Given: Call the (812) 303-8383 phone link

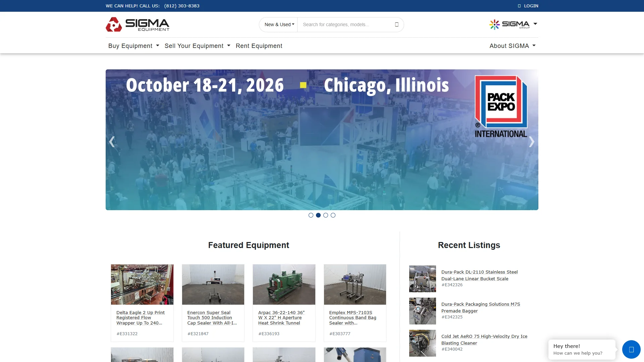Looking at the screenshot, I should [182, 6].
